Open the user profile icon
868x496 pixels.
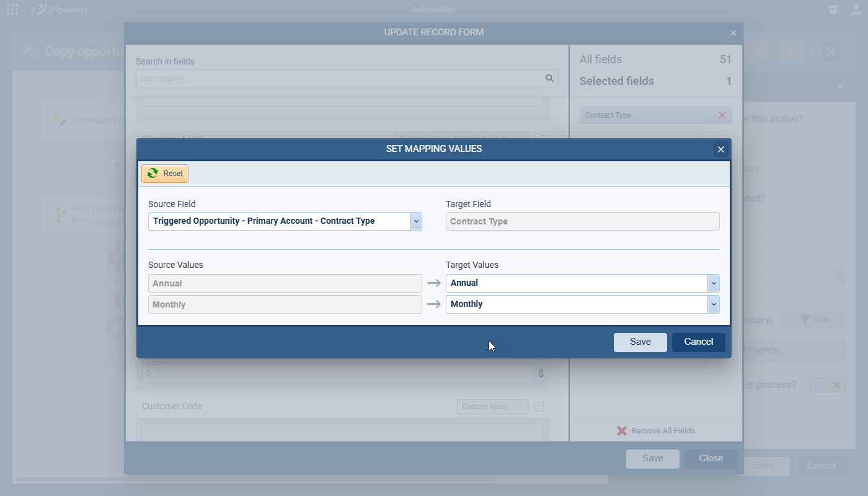856,9
